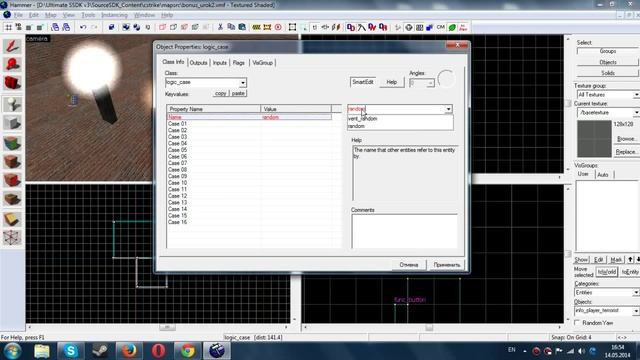Click the Paste clipboard icon in toolbar
The image size is (640, 360).
pos(242,27)
